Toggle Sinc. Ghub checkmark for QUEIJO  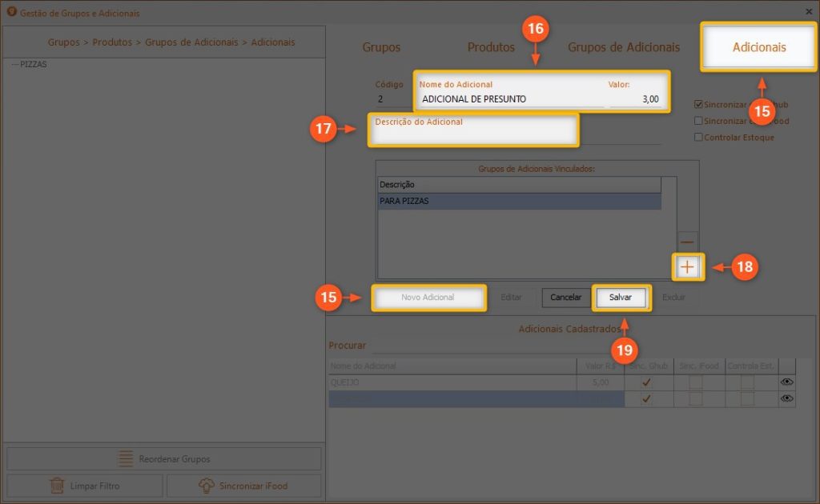click(646, 382)
